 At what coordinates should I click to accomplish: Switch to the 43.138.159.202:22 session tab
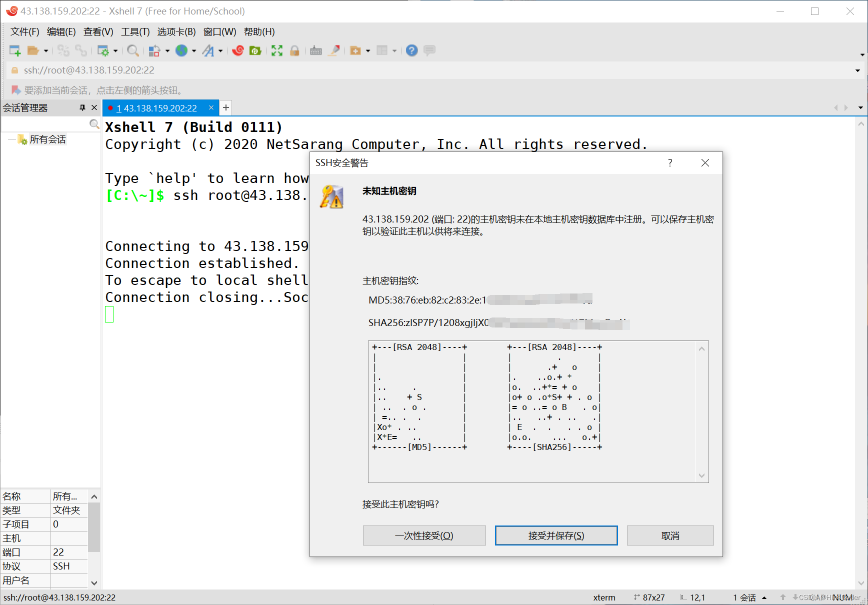[156, 108]
